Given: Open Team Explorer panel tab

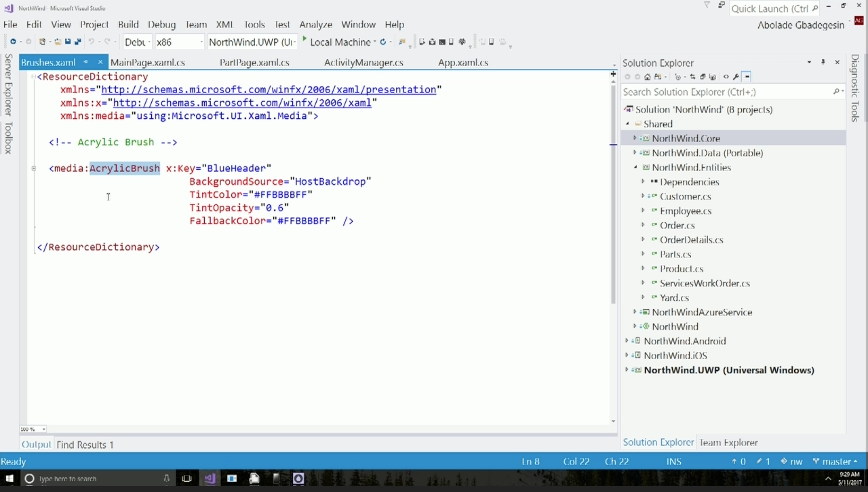Looking at the screenshot, I should point(728,442).
